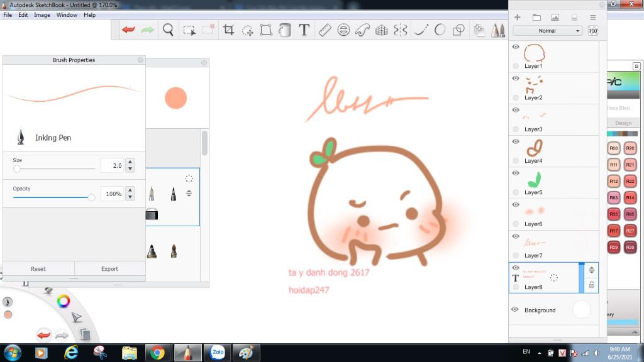Open the Brush Palette pencils icon
Screen dimensions: 644x362
tap(498, 30)
